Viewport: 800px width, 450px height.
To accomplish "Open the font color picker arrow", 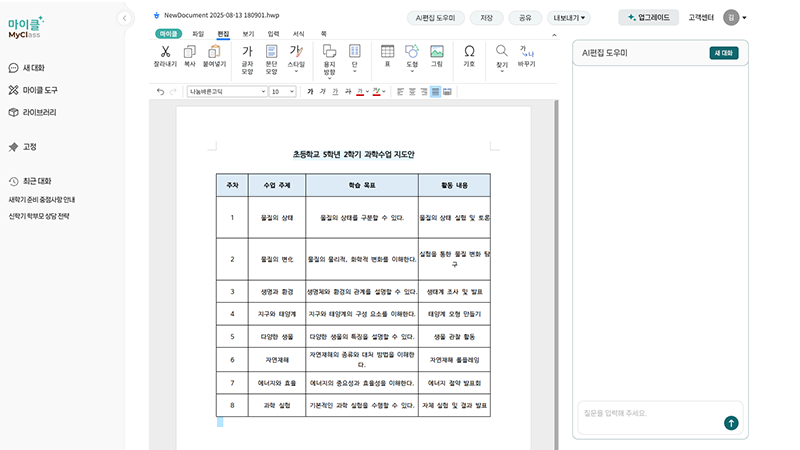I will [x=369, y=91].
